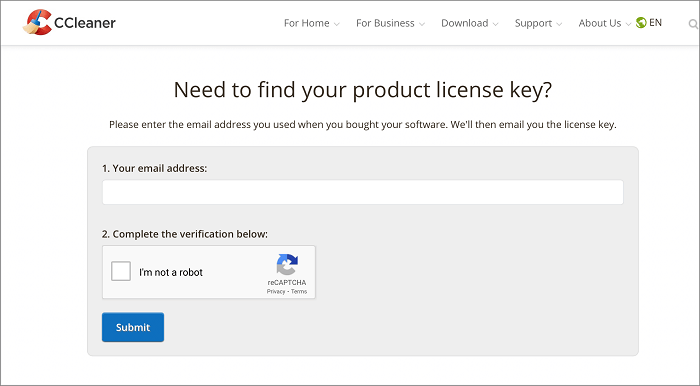
Task: Go to home via CCleaner wordmark
Action: 85,23
